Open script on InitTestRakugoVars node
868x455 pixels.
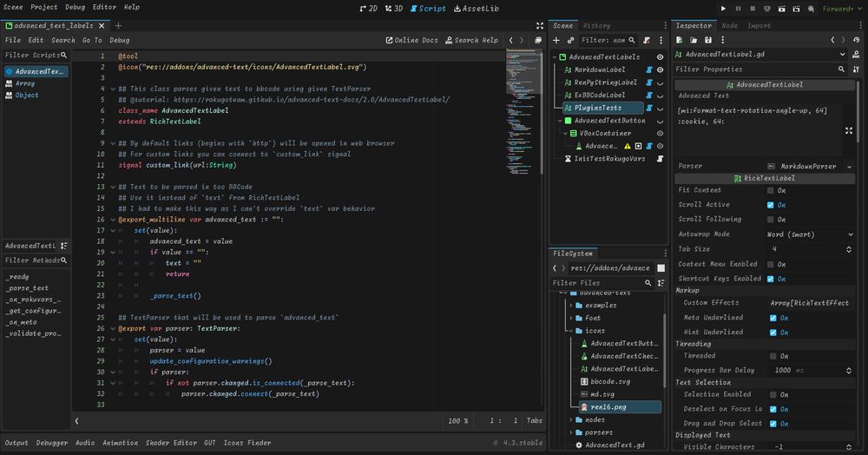tap(660, 158)
